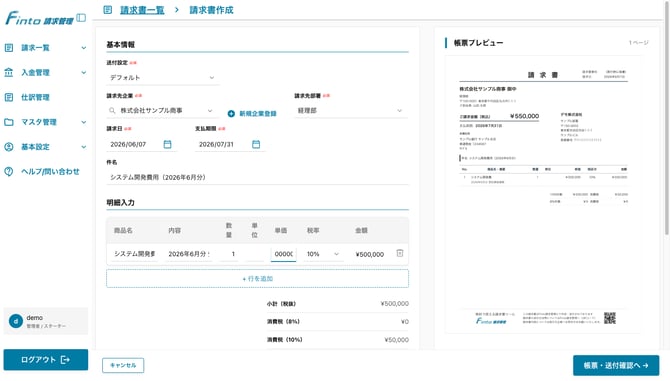Open the マスタ管理 sidebar menu
This screenshot has width=670, height=381.
tap(45, 122)
